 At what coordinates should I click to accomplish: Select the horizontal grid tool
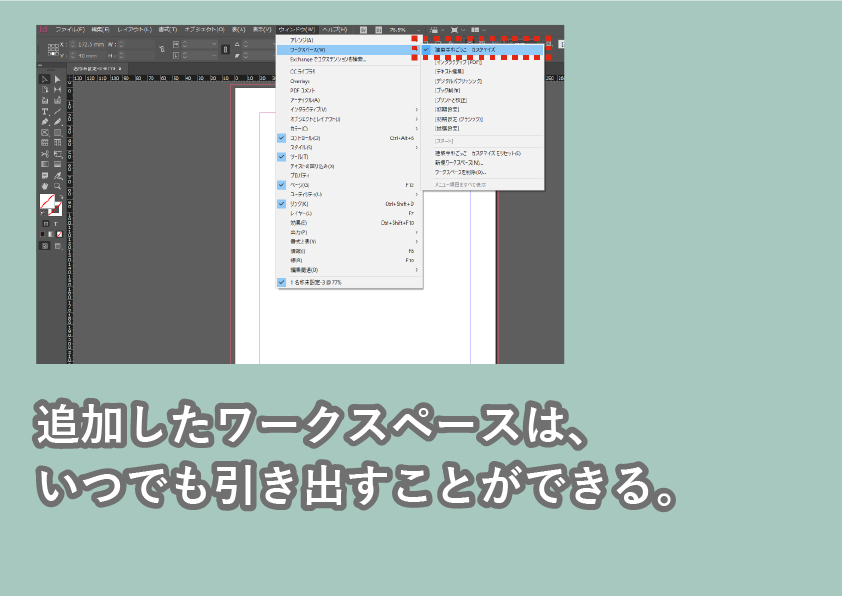[45, 143]
